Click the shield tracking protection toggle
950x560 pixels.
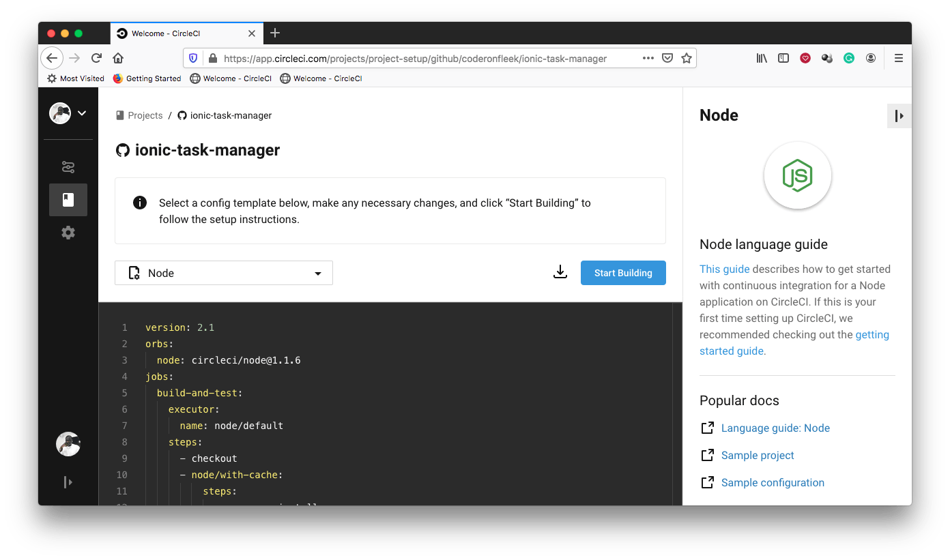192,58
